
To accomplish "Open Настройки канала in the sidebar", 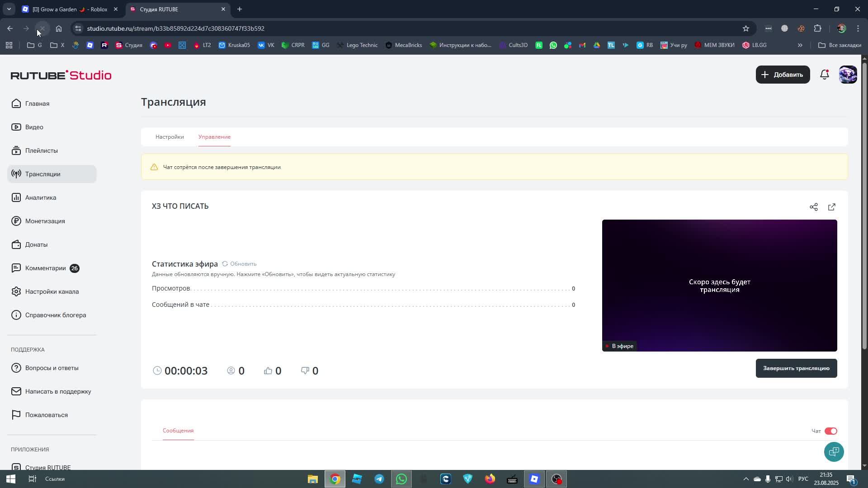I will [x=52, y=291].
